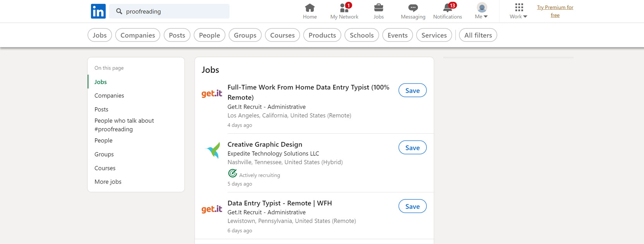
Task: Click Lewistown, Pennsylvania location text
Action: pyautogui.click(x=291, y=221)
